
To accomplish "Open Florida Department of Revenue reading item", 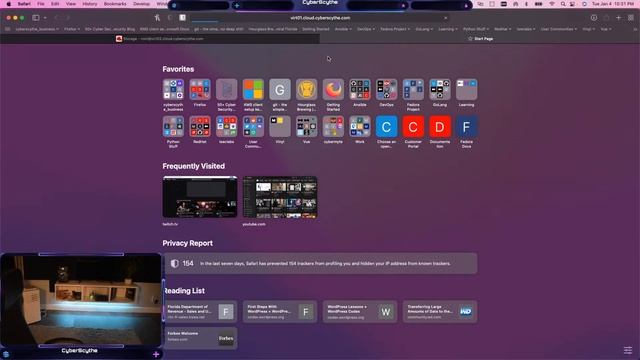I will [200, 312].
